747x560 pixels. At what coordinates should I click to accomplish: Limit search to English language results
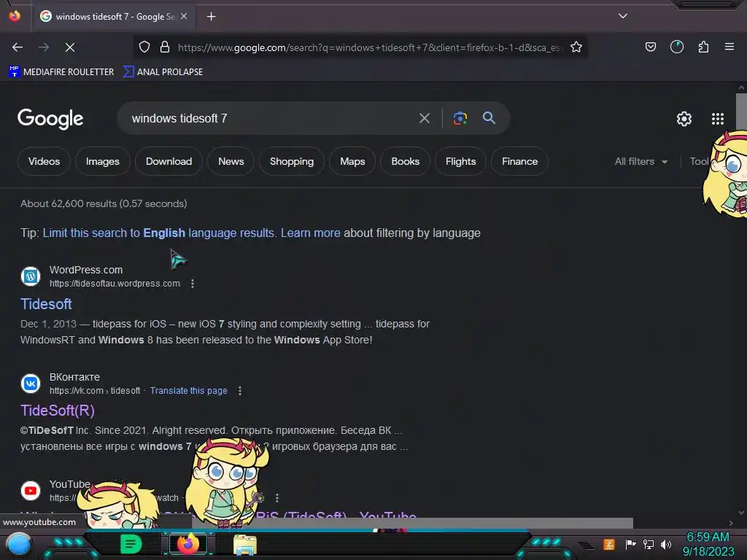pos(158,233)
